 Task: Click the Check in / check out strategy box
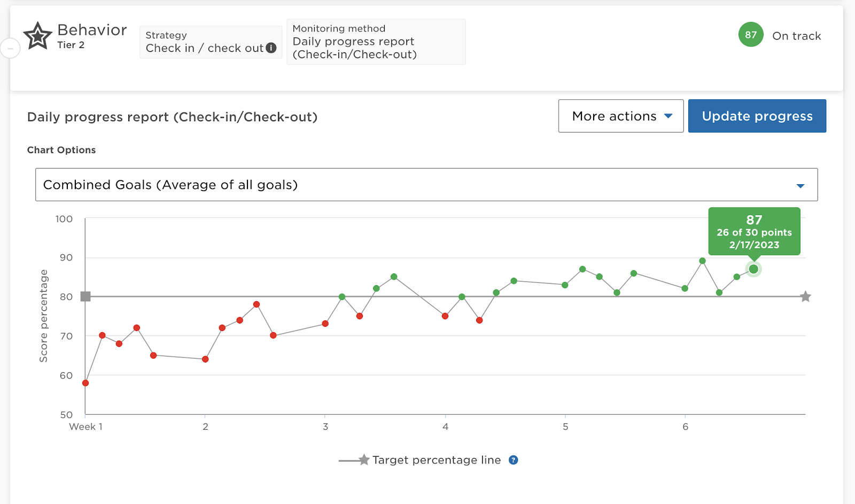coord(211,42)
